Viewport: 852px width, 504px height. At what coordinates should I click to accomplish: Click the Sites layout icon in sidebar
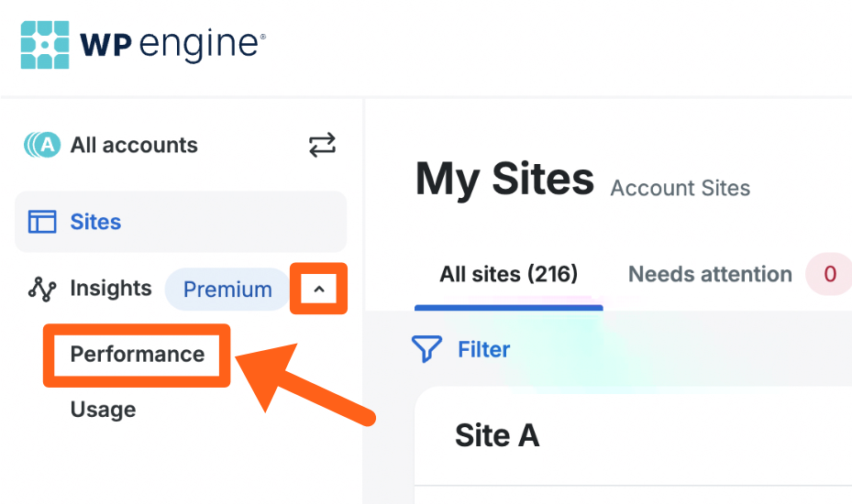pyautogui.click(x=42, y=222)
